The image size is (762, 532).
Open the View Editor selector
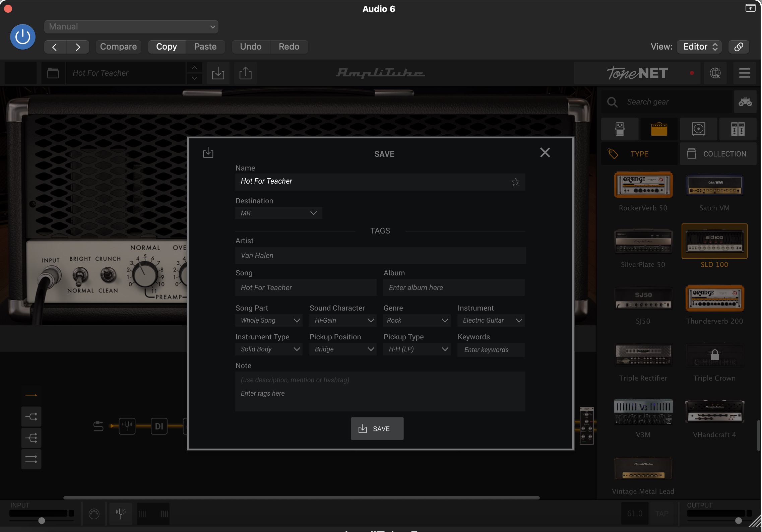699,47
